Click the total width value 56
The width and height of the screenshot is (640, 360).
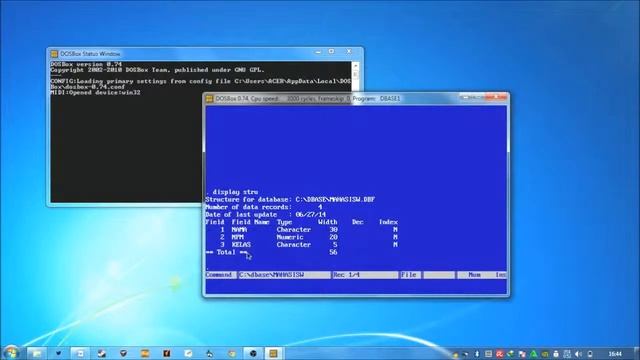pyautogui.click(x=333, y=252)
